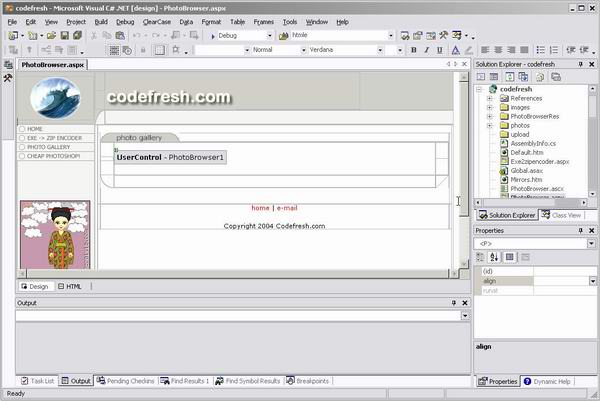
Task: Open the Server Explorer sidebar icon
Action: click(8, 65)
